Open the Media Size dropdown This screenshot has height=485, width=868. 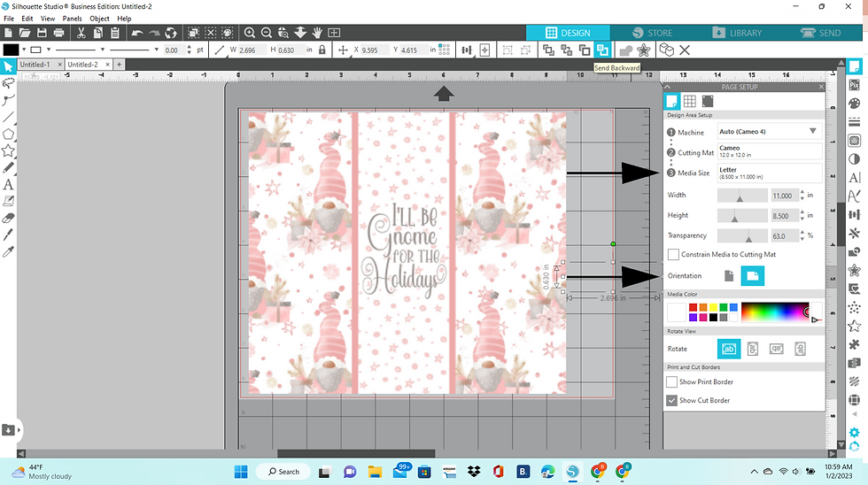point(770,173)
